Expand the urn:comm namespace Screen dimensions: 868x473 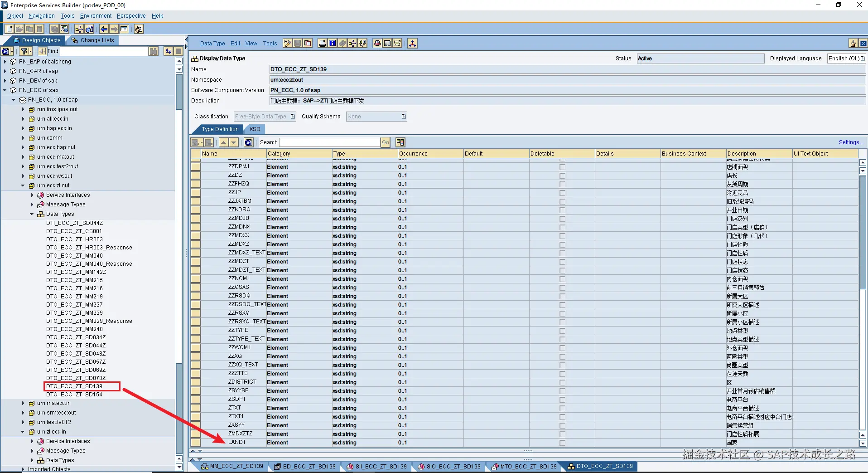pyautogui.click(x=23, y=138)
